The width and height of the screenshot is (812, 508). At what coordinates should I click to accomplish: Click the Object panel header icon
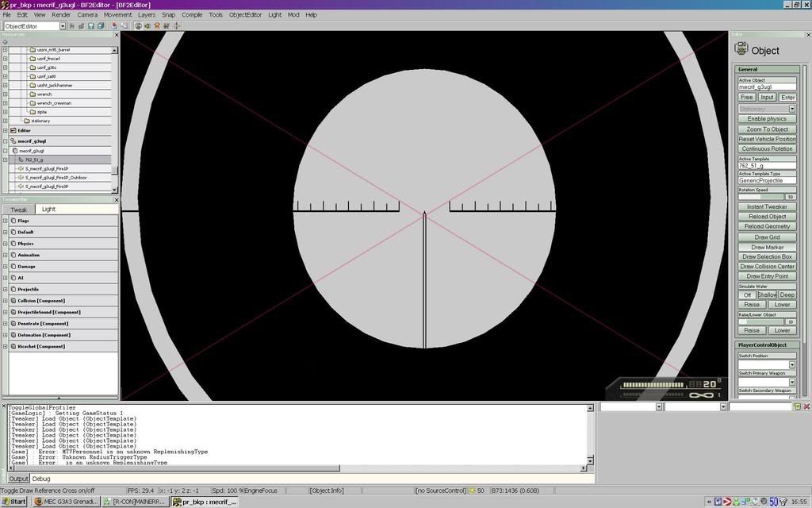741,49
